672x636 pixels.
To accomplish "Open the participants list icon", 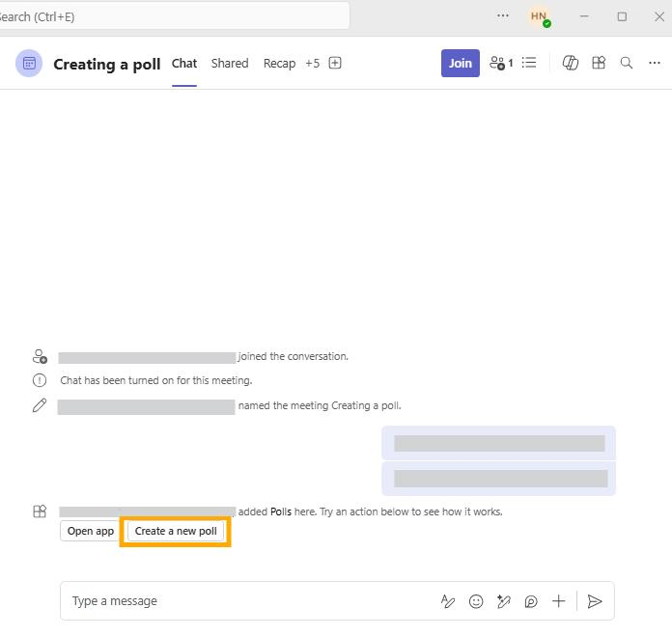I will coord(501,63).
